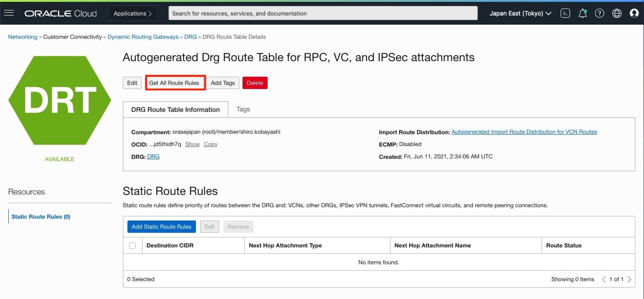Go to DRG breadcrumb link
The image size is (644, 299).
coord(190,37)
